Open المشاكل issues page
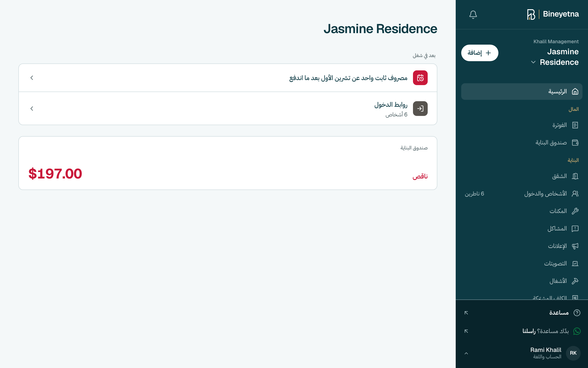Viewport: 588px width, 368px height. (x=521, y=229)
